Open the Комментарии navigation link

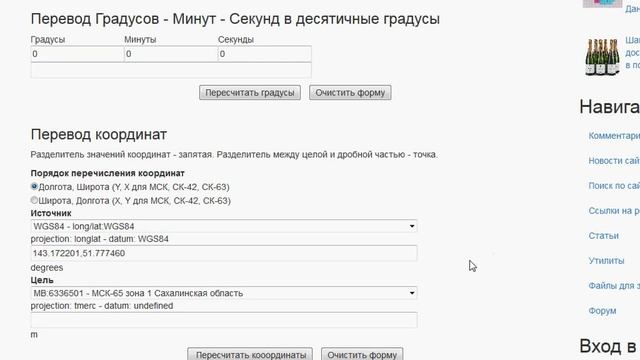click(614, 136)
